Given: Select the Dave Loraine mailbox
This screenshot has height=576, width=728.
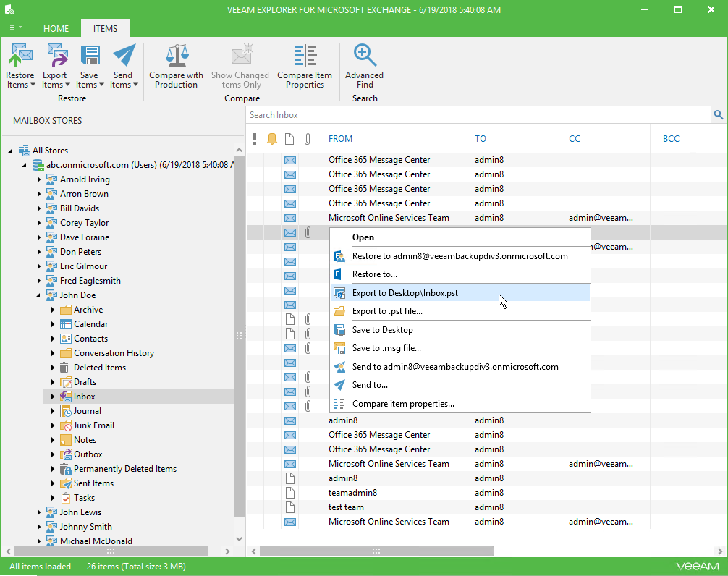Looking at the screenshot, I should point(85,237).
